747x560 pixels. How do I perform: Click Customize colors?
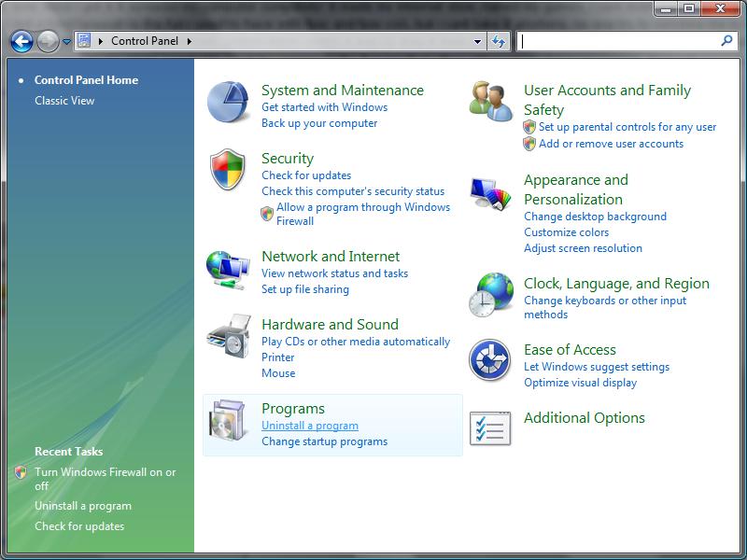pyautogui.click(x=567, y=232)
